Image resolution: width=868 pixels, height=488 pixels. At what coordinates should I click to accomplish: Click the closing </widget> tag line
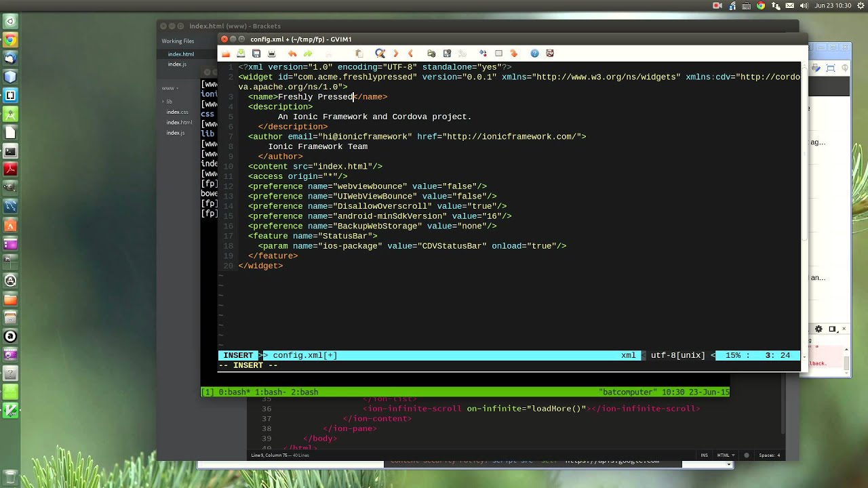pyautogui.click(x=260, y=266)
